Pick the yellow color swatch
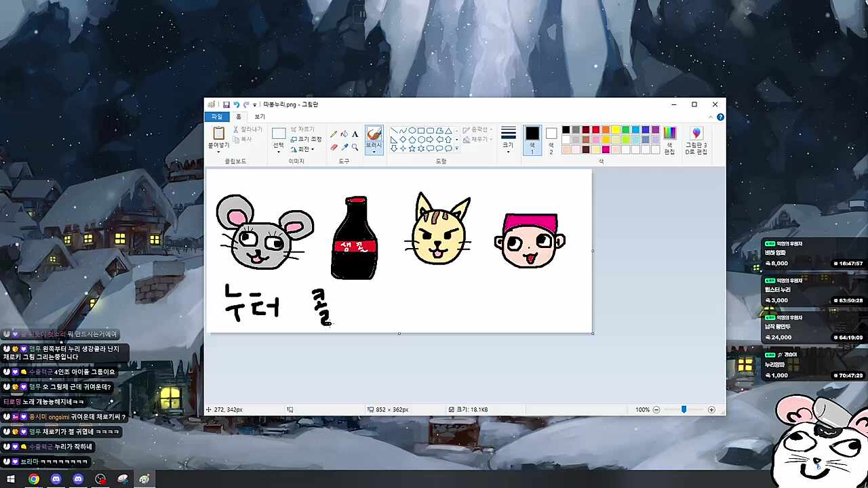868x488 pixels. [616, 129]
